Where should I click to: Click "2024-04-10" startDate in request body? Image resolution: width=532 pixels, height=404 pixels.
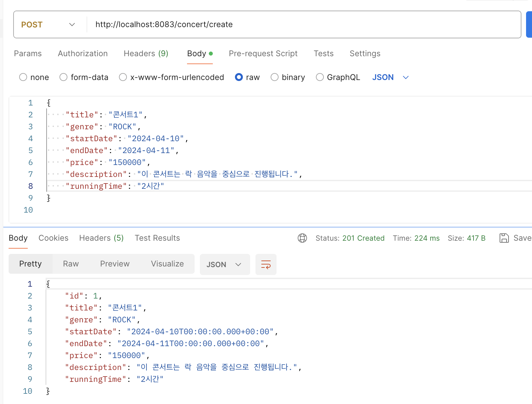(156, 139)
